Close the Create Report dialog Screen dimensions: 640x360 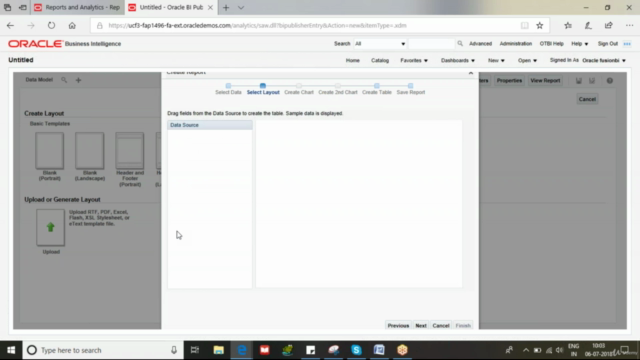pos(471,73)
